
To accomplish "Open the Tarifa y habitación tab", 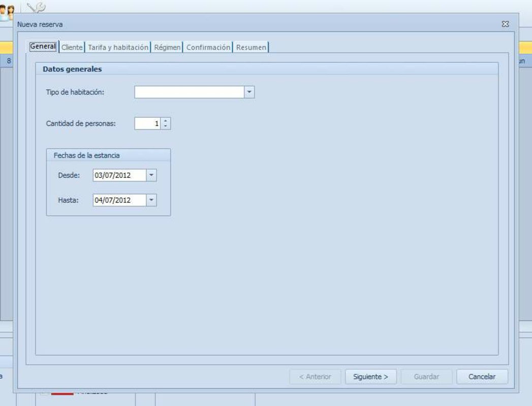I will click(x=118, y=47).
